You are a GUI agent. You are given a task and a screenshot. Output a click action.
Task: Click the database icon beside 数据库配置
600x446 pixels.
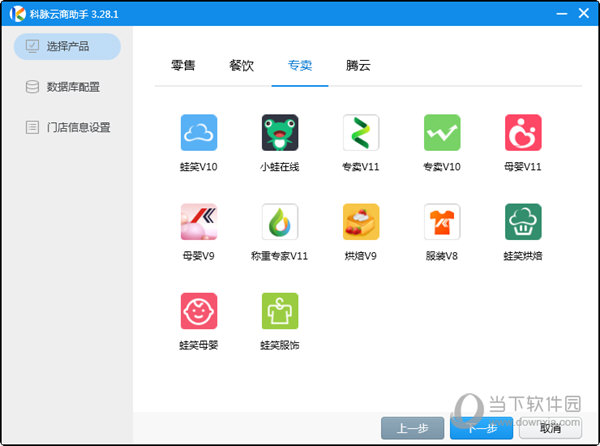32,87
